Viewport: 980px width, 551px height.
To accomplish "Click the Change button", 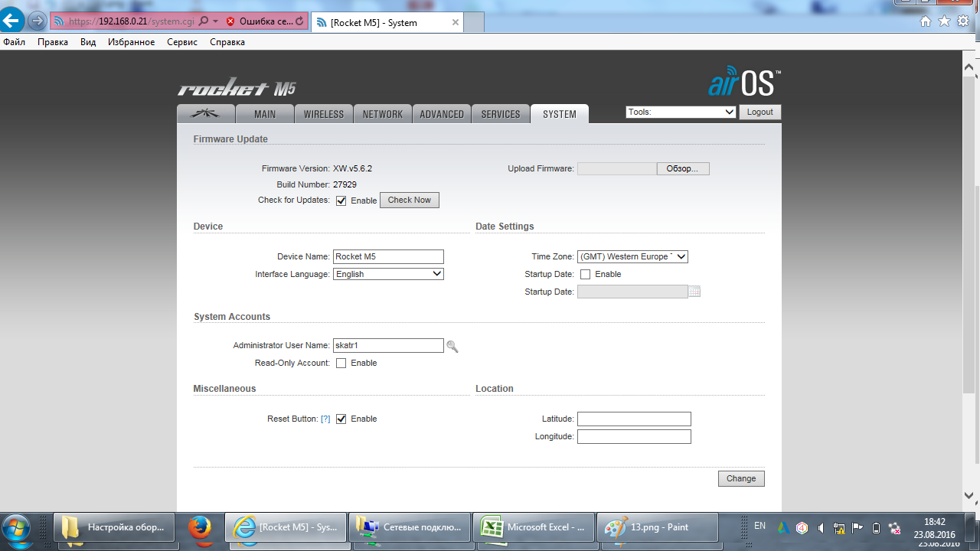I will pyautogui.click(x=741, y=478).
